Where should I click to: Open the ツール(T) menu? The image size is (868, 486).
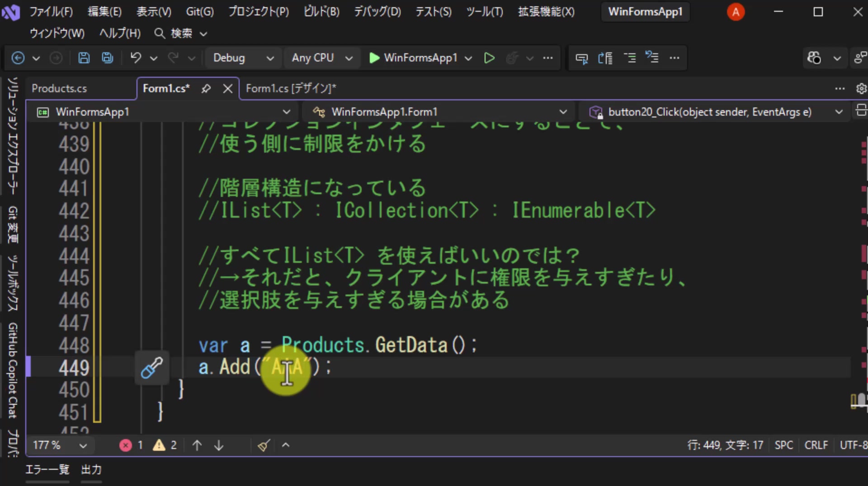point(485,12)
